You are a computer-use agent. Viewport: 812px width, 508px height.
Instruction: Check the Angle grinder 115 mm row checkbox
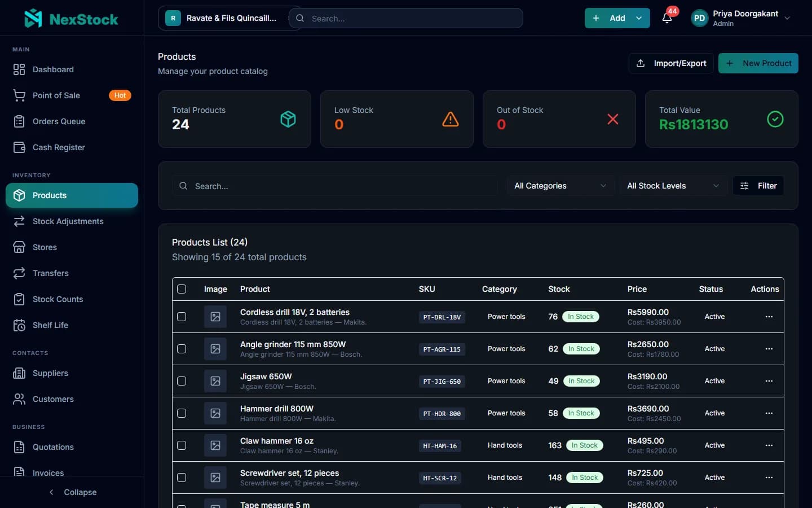pyautogui.click(x=182, y=349)
